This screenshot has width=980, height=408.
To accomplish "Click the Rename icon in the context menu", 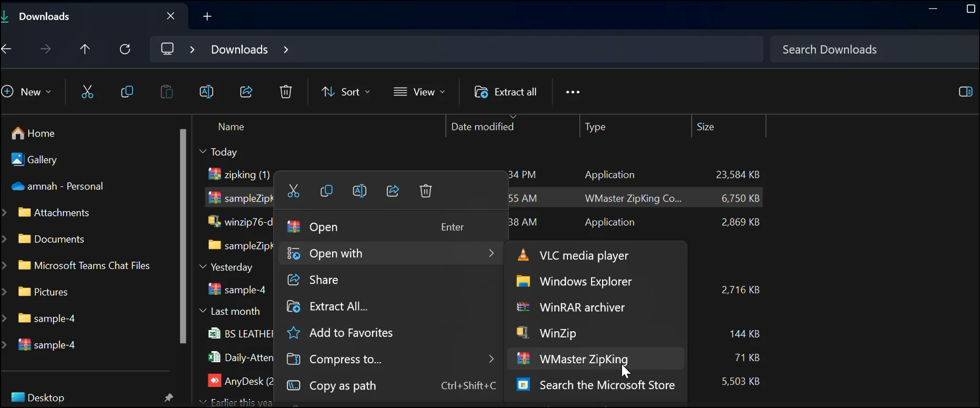I will point(359,191).
